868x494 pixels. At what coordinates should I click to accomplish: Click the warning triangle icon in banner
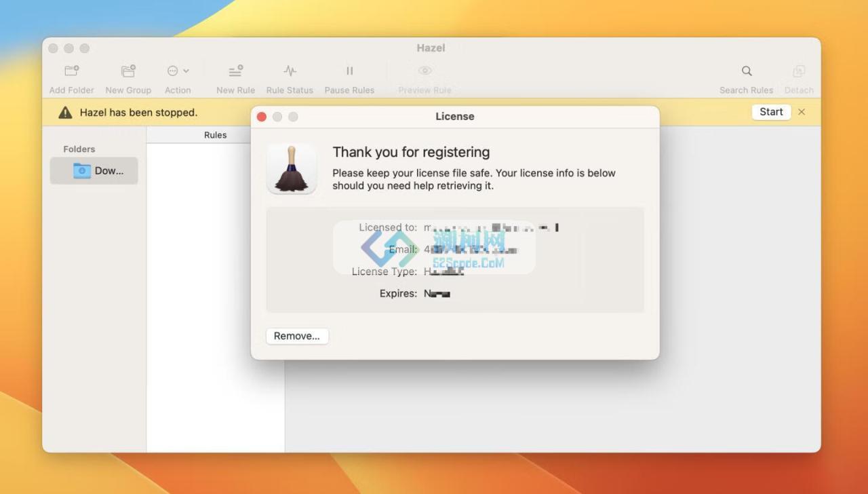tap(65, 113)
